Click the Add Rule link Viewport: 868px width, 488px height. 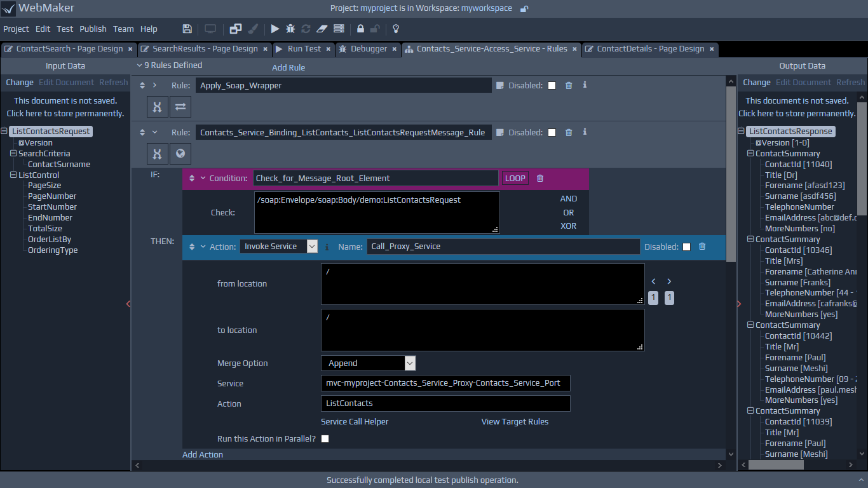pos(288,67)
